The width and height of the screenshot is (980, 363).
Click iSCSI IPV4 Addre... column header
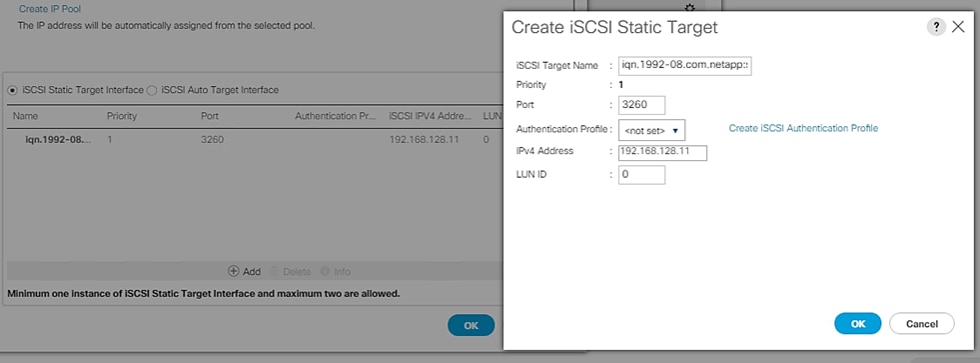[430, 116]
